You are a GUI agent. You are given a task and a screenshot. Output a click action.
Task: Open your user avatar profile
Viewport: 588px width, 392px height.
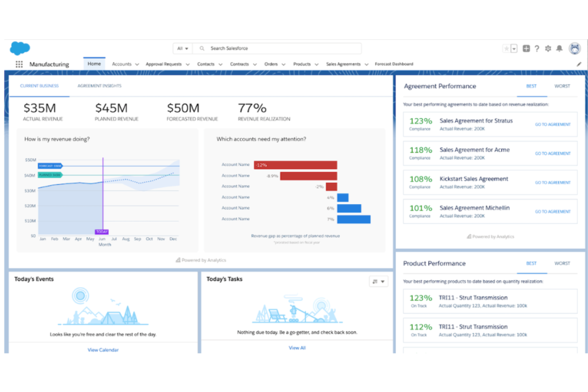(x=575, y=48)
